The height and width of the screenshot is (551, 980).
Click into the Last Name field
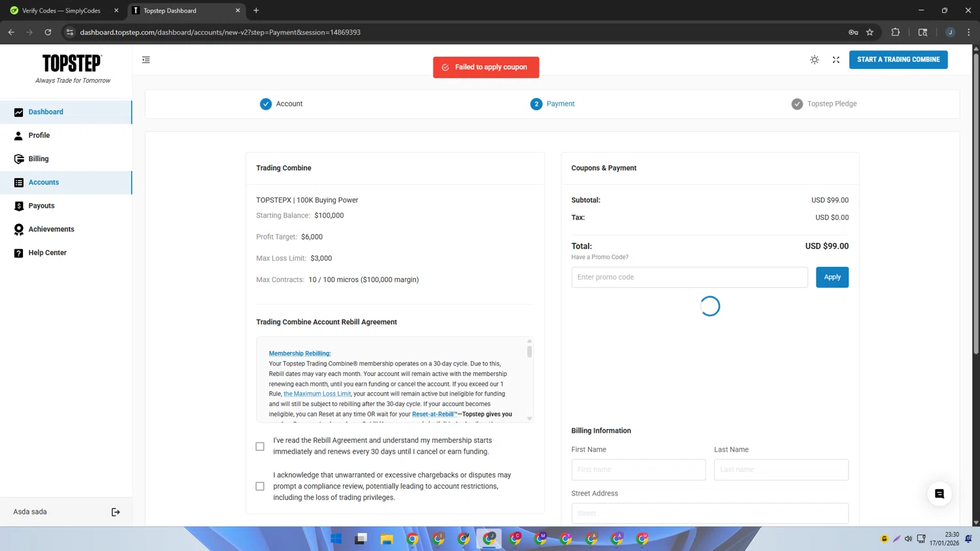point(781,469)
